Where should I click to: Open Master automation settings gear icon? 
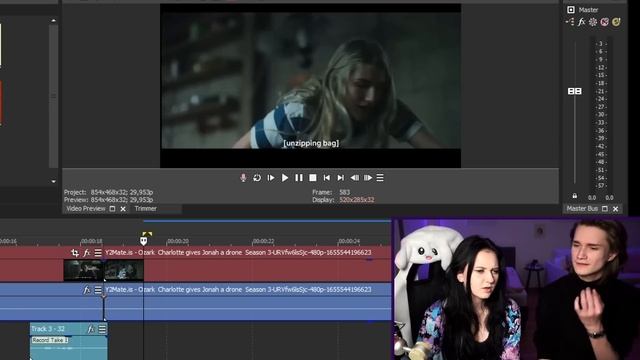point(593,22)
